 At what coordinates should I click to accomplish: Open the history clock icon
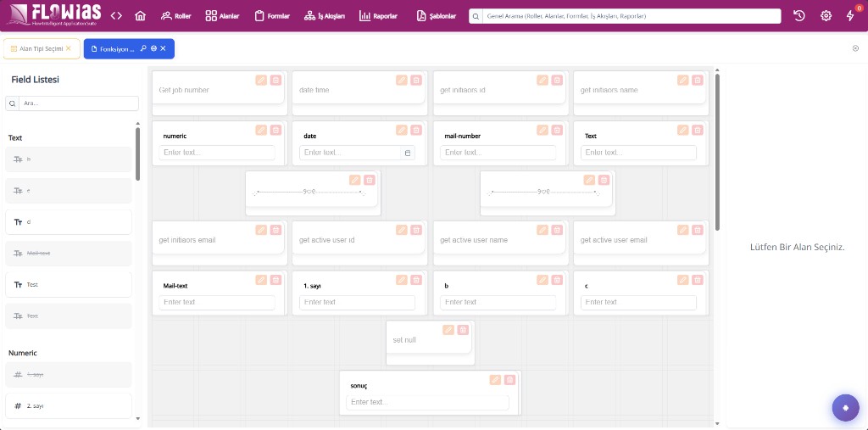pos(798,16)
